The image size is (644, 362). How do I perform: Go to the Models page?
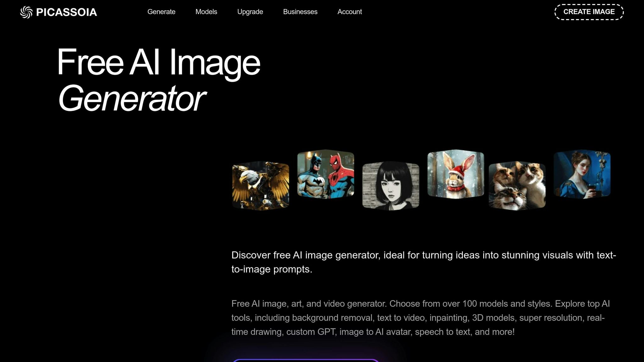(206, 12)
